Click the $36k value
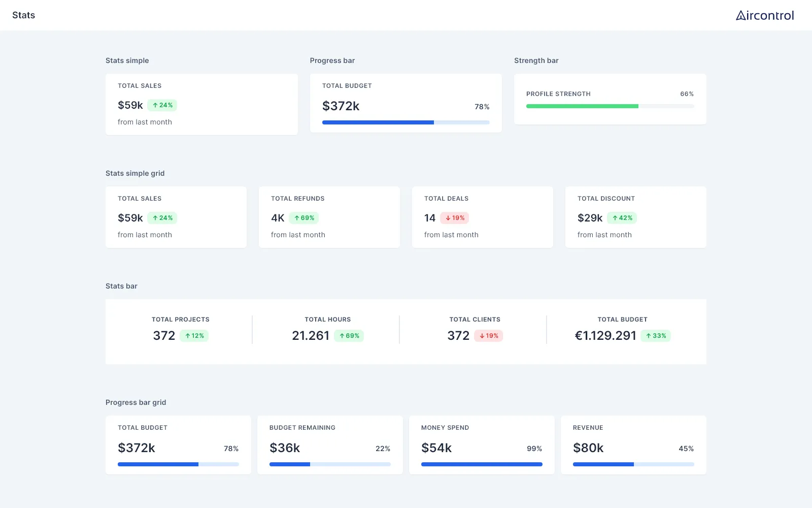The image size is (812, 508). (285, 448)
